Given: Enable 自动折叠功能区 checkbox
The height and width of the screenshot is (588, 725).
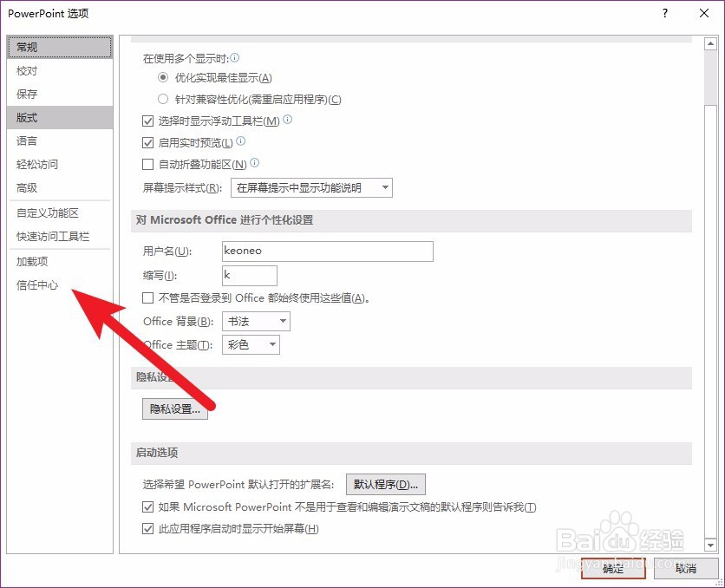Looking at the screenshot, I should point(147,164).
